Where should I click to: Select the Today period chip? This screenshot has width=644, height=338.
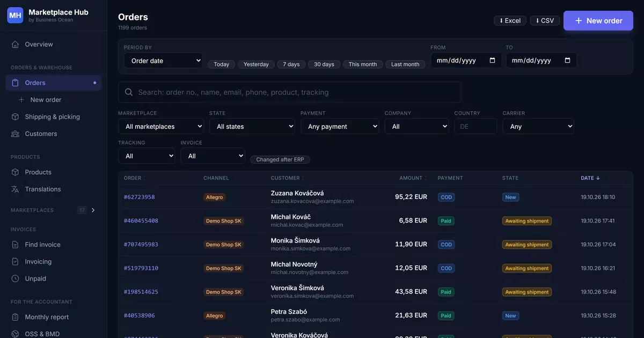[x=221, y=64]
